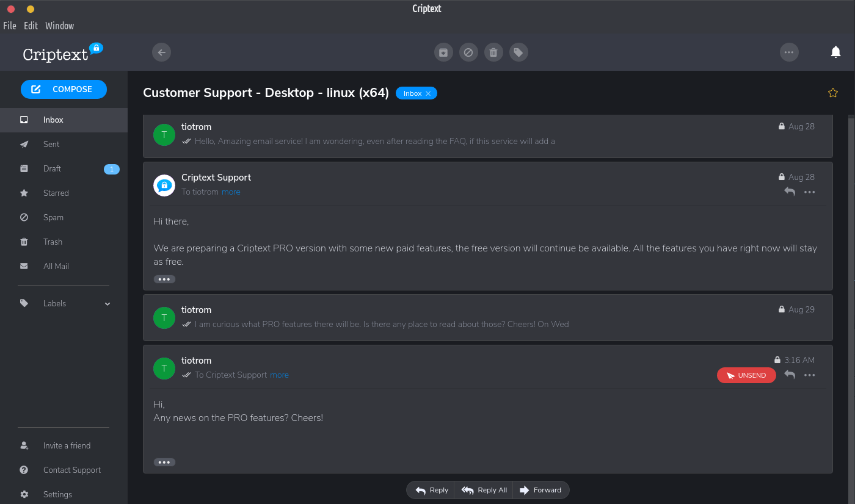Expand the Labels section
The image size is (855, 504).
107,304
